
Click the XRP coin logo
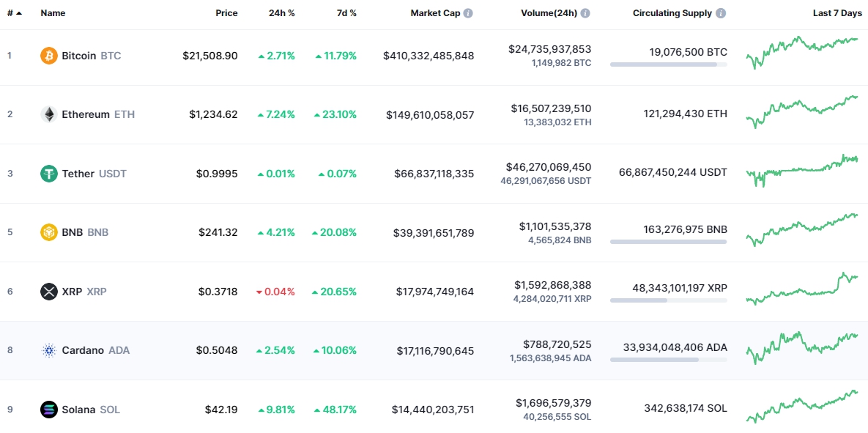point(49,292)
